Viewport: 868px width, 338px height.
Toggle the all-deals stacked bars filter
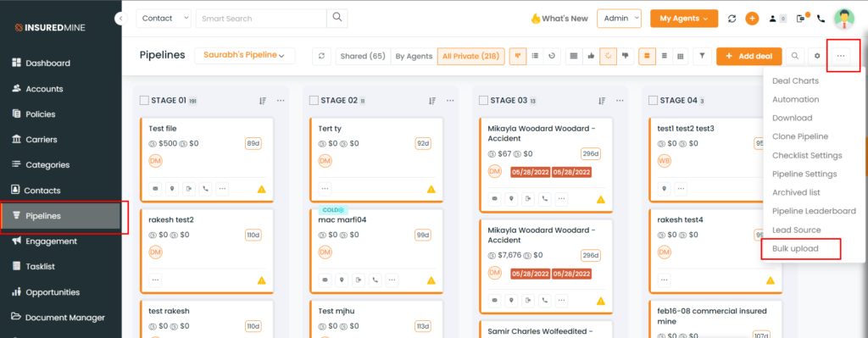[x=574, y=56]
